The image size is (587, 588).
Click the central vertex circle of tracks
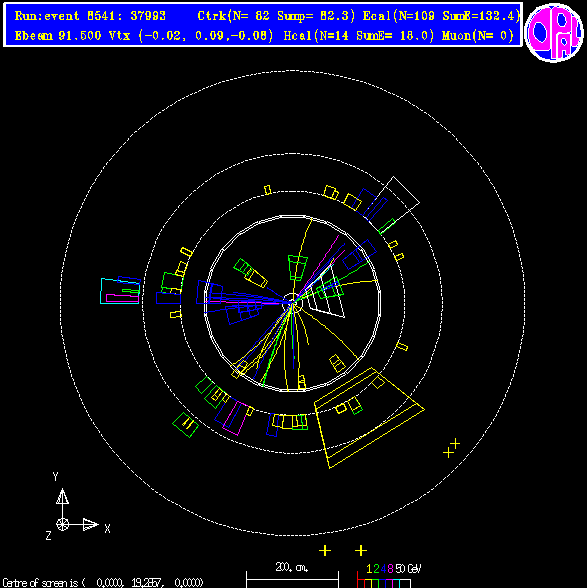[x=292, y=303]
